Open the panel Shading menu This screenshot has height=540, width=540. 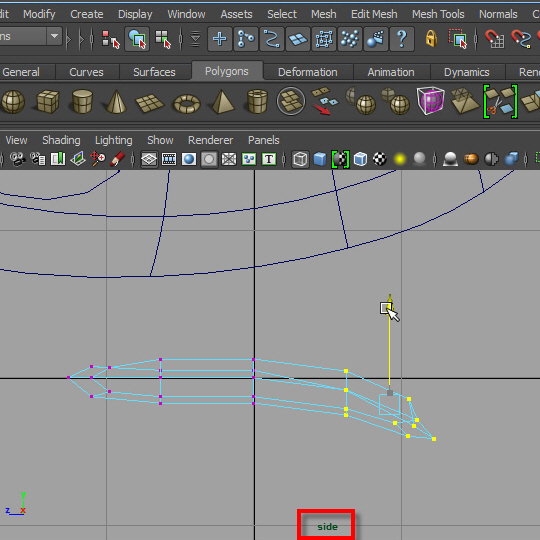61,140
